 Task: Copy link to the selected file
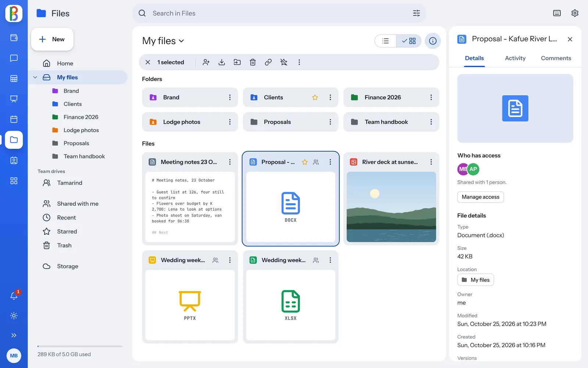click(268, 62)
